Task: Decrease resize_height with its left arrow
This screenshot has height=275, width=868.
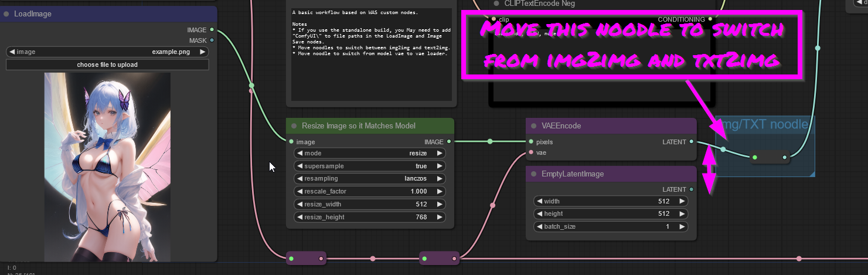Action: tap(299, 217)
